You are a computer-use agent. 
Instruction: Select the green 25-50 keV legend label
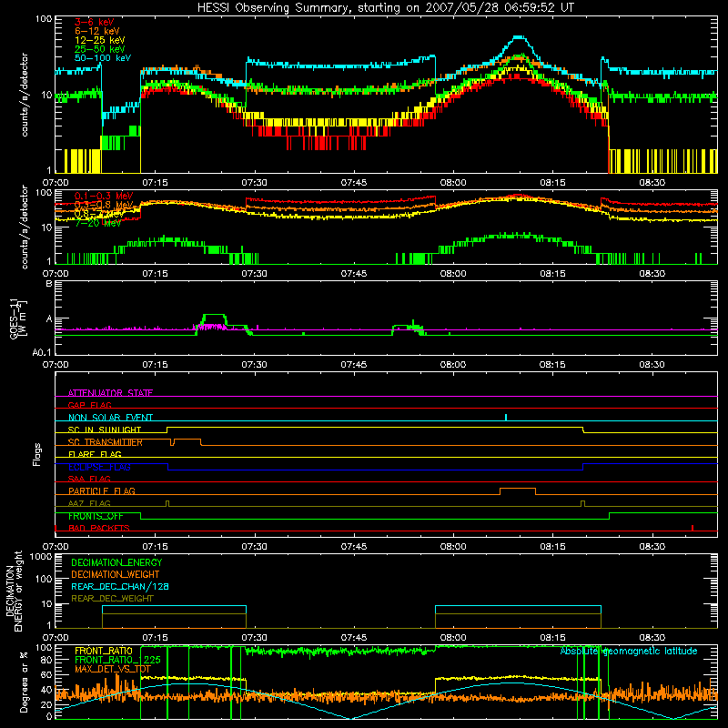pos(100,49)
